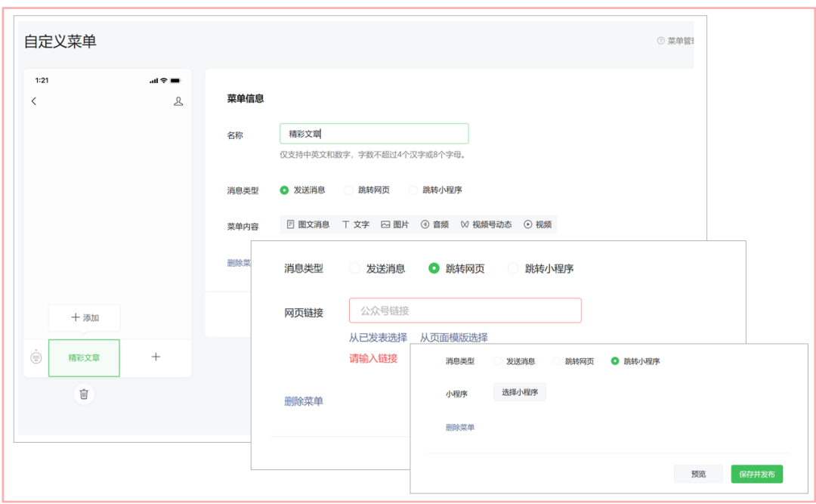Viewport: 816px width, 504px height.
Task: Select the 视频 video content icon
Action: [542, 224]
